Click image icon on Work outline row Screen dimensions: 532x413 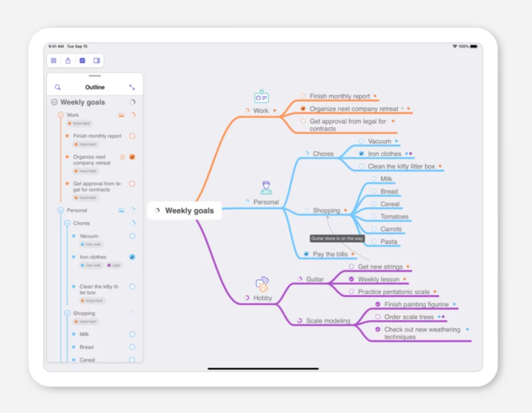coord(121,115)
